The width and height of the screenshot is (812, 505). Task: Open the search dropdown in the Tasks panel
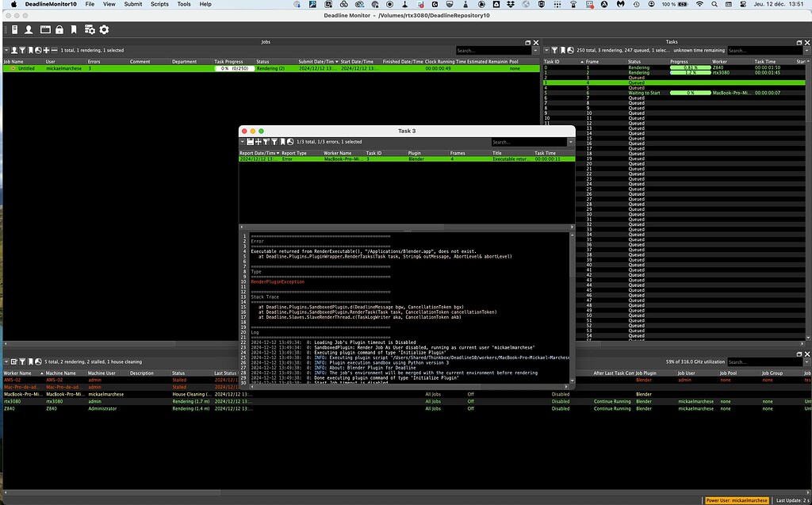point(806,50)
